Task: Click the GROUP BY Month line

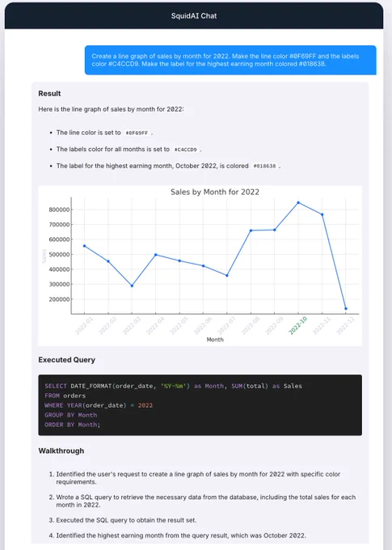Action: click(x=70, y=415)
